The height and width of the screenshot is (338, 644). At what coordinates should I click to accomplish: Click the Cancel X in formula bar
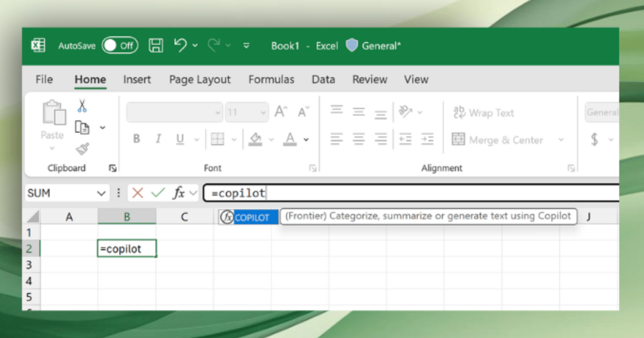(x=138, y=193)
